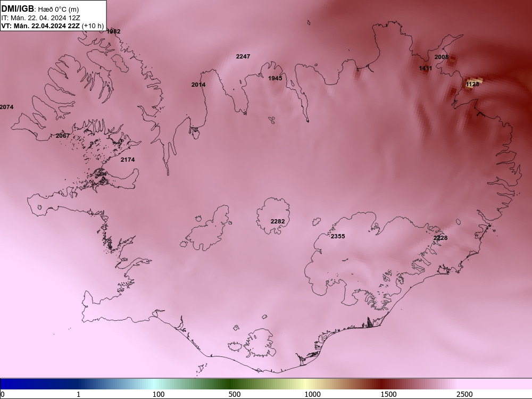532x399 pixels.
Task: Click the 0 tick on the color scale
Action: 3,394
